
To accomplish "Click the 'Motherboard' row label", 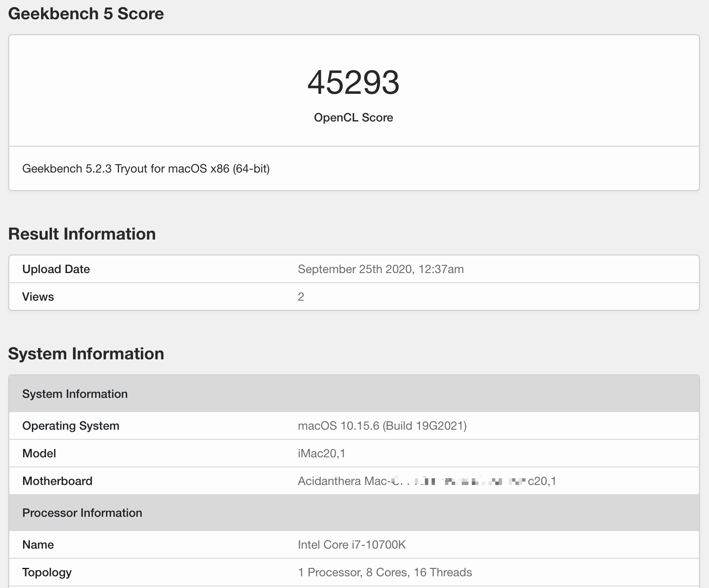I will [x=57, y=481].
